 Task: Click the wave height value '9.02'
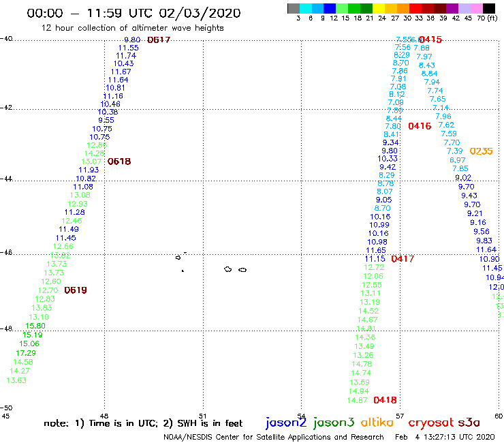click(463, 178)
